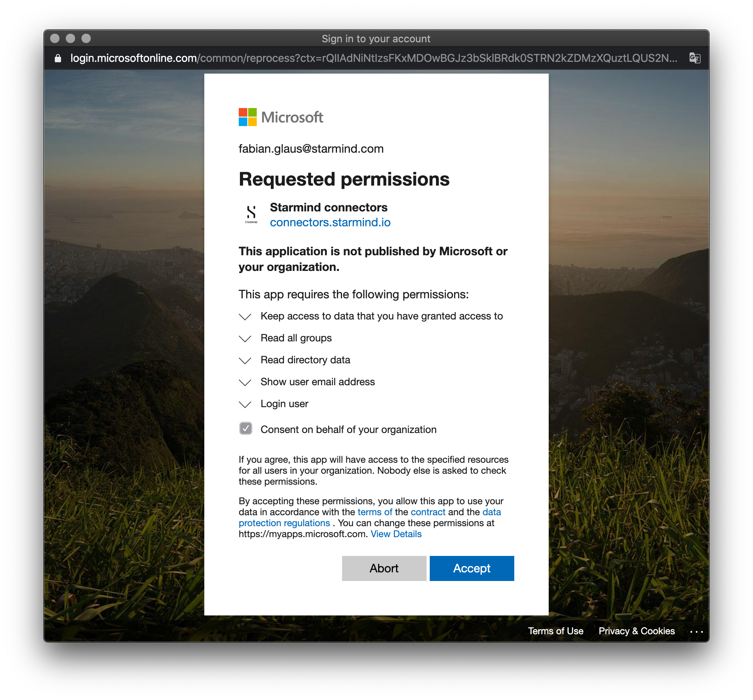
Task: Expand Show user email address details
Action: point(245,382)
